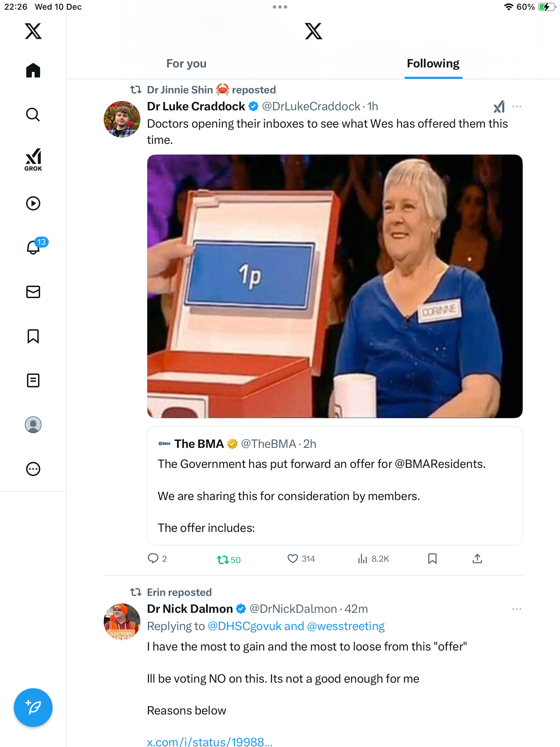
Task: Open the 1p box meme image
Action: (335, 286)
